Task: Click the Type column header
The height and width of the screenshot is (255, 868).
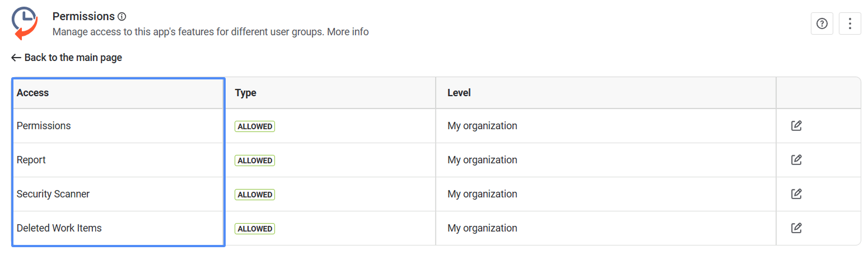Action: (245, 93)
